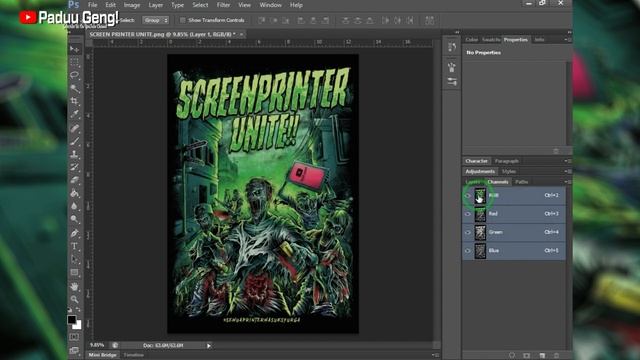
Task: Open the Character panel flyout menu
Action: (567, 161)
